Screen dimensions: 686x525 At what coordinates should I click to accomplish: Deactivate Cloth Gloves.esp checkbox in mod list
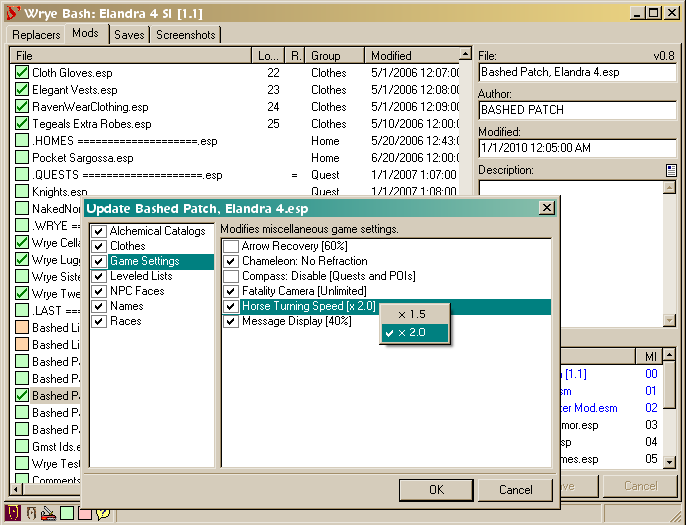[22, 72]
